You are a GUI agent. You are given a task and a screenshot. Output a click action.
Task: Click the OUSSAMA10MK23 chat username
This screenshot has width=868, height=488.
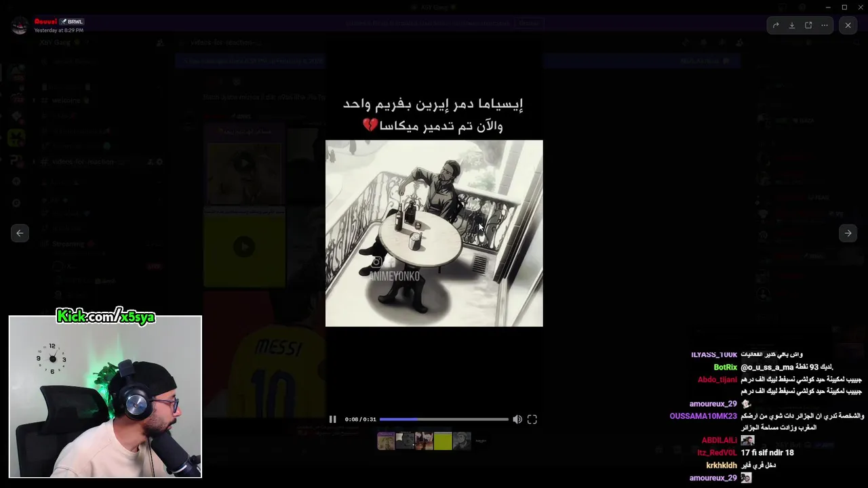tap(703, 416)
